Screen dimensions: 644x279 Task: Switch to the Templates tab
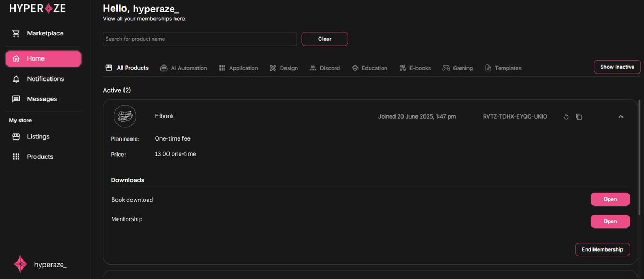[x=503, y=68]
